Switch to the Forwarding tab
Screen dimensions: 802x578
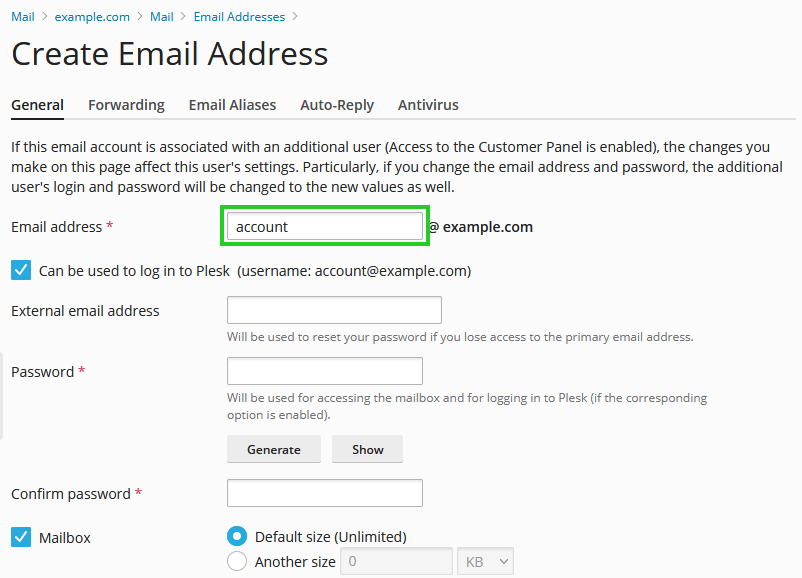[126, 105]
